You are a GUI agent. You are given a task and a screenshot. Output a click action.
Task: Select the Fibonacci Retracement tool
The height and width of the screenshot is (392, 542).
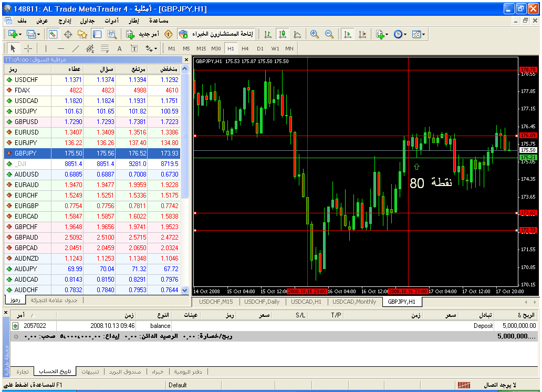point(105,48)
